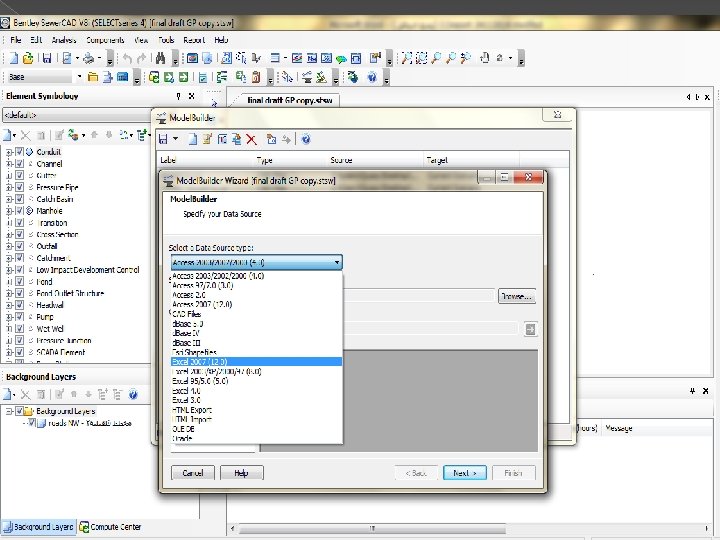The width and height of the screenshot is (720, 540).
Task: Click the wizard Help button
Action: click(x=242, y=473)
